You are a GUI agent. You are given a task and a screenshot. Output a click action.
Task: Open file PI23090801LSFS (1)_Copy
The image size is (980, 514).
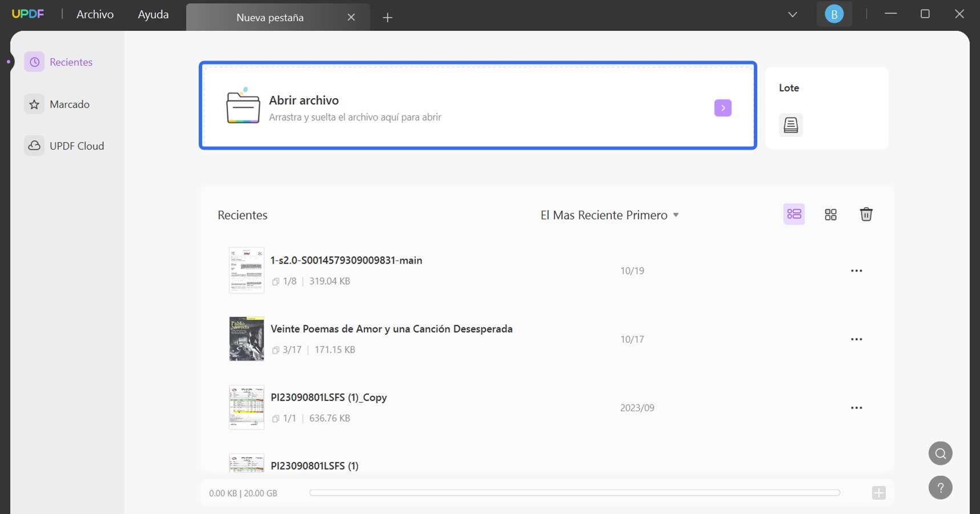[x=329, y=397]
